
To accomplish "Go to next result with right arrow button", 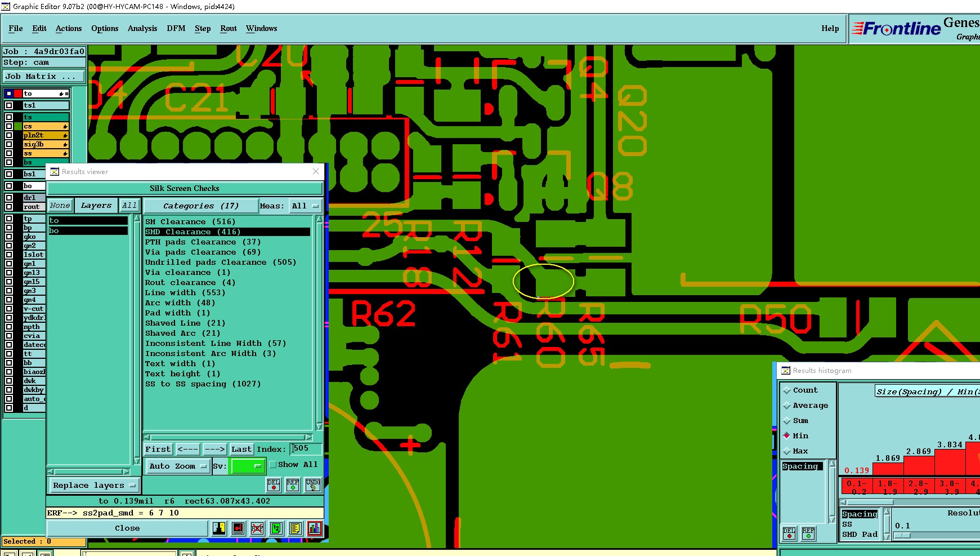I will [215, 450].
